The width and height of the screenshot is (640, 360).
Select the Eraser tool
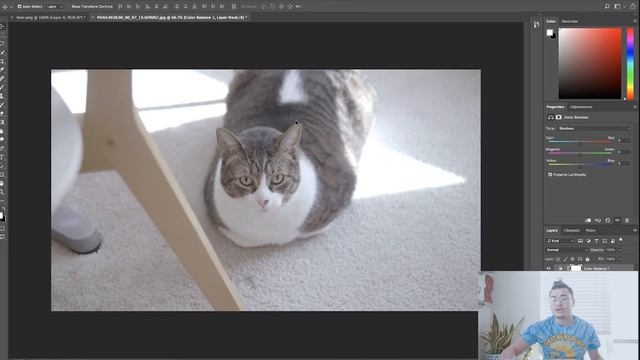(x=2, y=113)
